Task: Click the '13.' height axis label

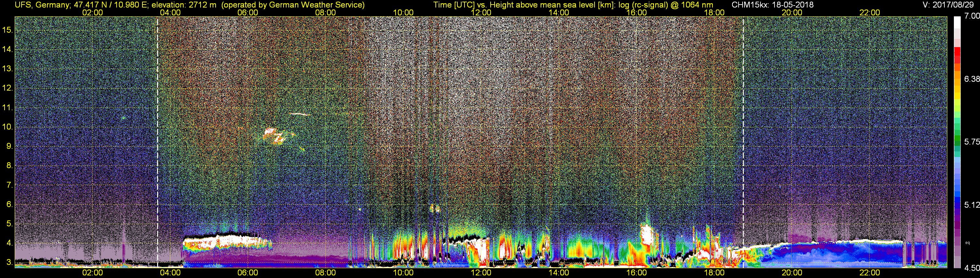Action: click(8, 69)
